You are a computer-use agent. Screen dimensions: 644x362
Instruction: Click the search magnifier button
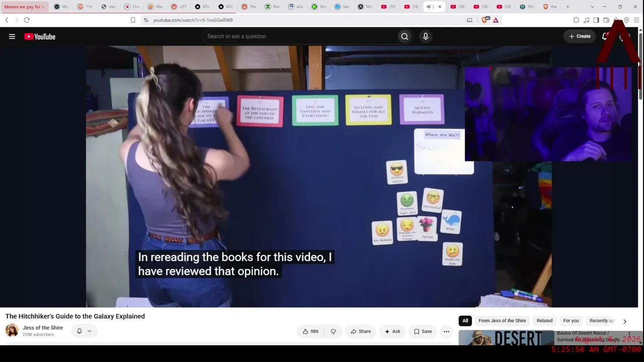click(x=405, y=36)
